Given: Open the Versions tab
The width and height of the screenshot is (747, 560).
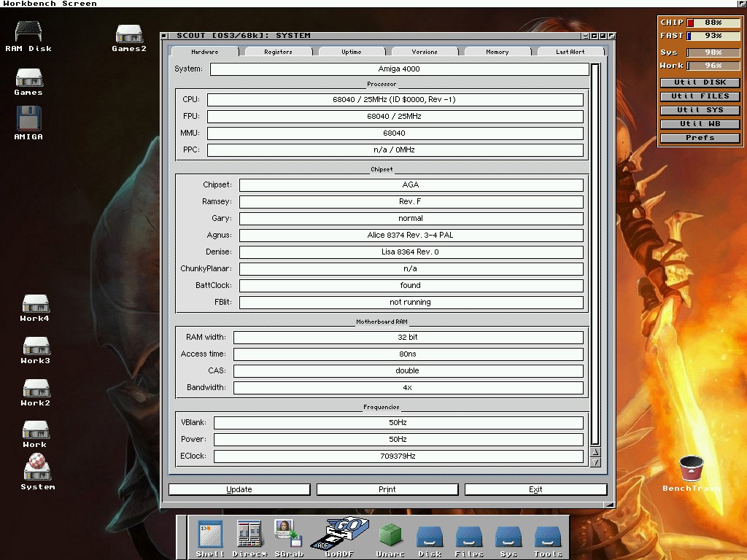Looking at the screenshot, I should tap(425, 52).
